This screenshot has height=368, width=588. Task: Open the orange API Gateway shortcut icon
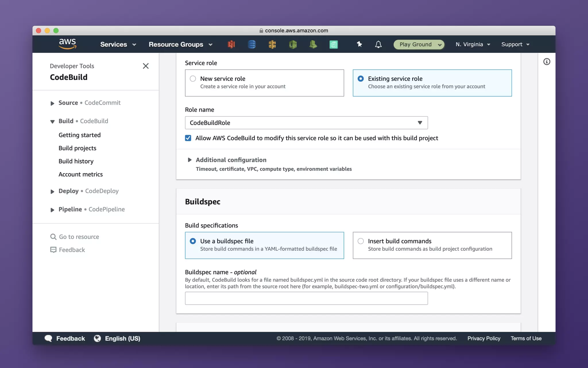point(272,44)
